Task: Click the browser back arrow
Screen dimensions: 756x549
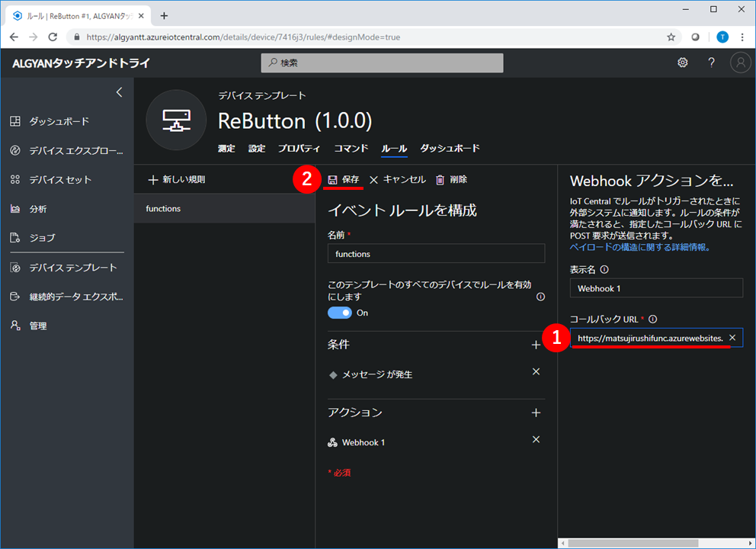Action: 14,37
